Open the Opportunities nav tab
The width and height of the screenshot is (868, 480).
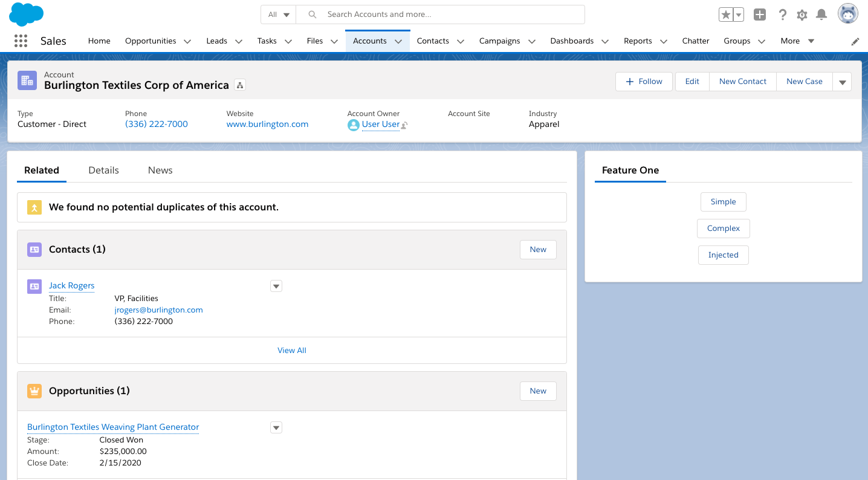click(x=151, y=41)
